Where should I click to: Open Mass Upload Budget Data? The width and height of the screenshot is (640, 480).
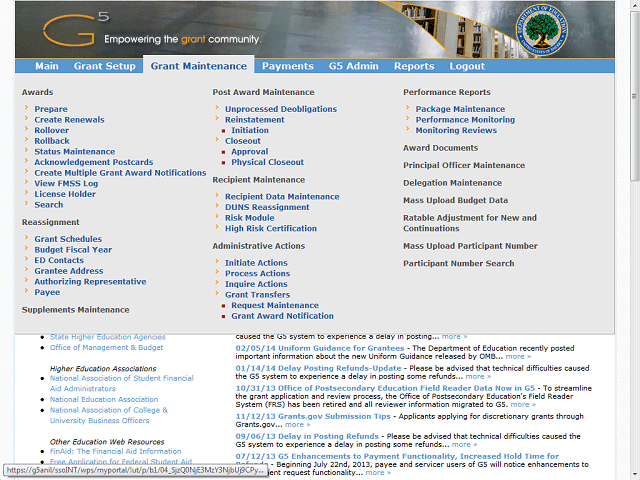point(456,200)
